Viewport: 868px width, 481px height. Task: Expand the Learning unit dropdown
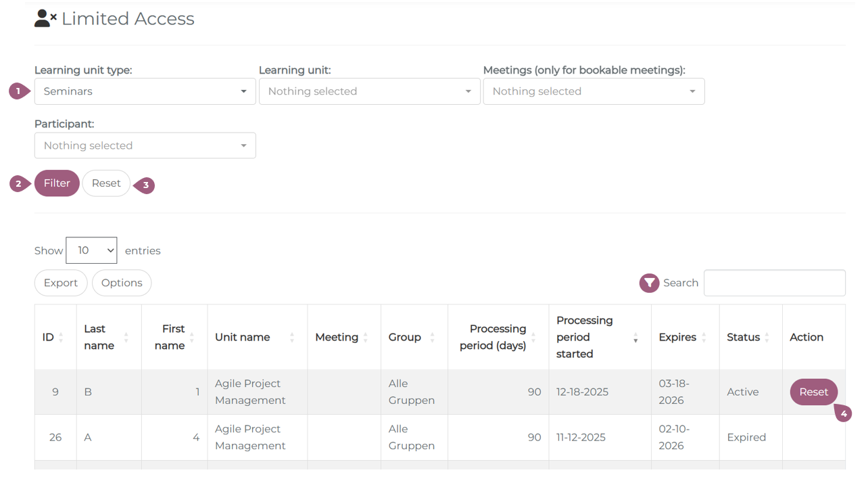click(x=369, y=91)
